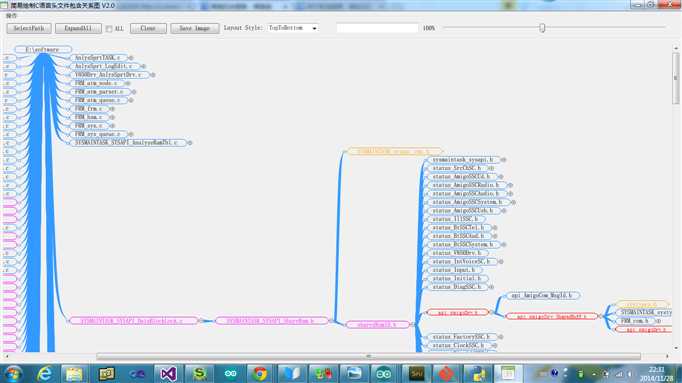Click the vertical scrollbar thumb of the graph
Viewport: 682px width, 383px height.
coord(675,78)
